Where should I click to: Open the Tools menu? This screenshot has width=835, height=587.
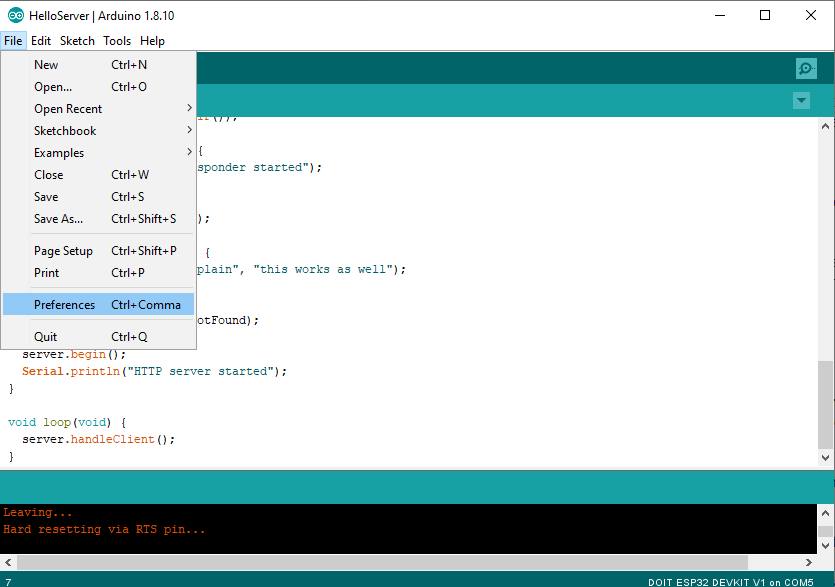(x=117, y=41)
